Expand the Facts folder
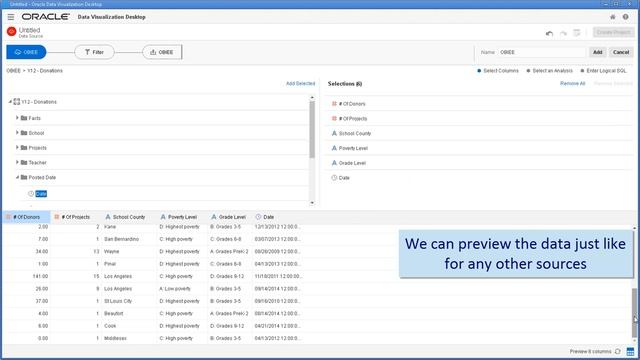Viewport: 640px width, 360px height. pos(17,118)
